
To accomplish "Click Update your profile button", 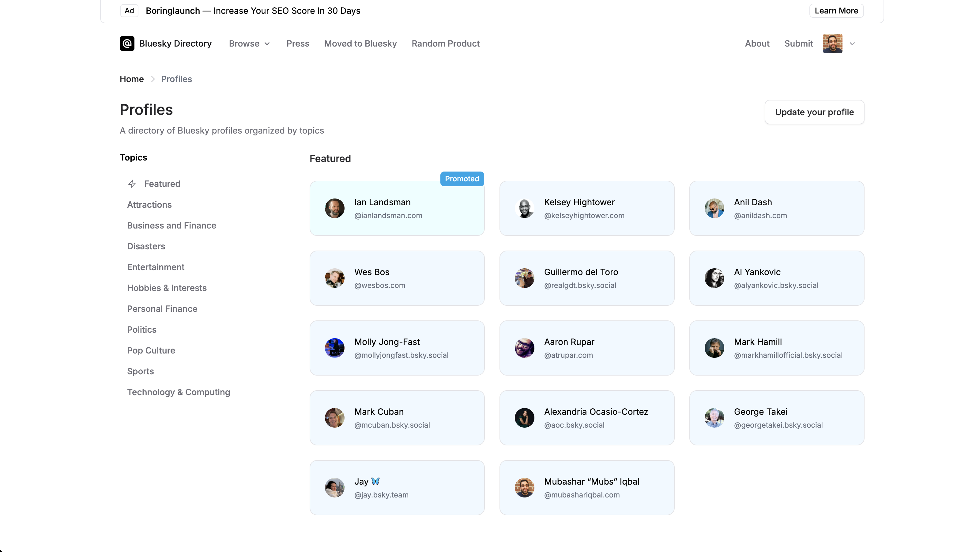I will coord(815,112).
